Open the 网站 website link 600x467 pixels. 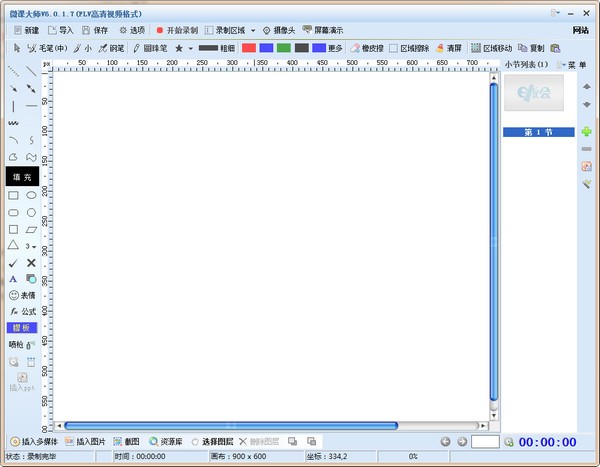tap(580, 30)
